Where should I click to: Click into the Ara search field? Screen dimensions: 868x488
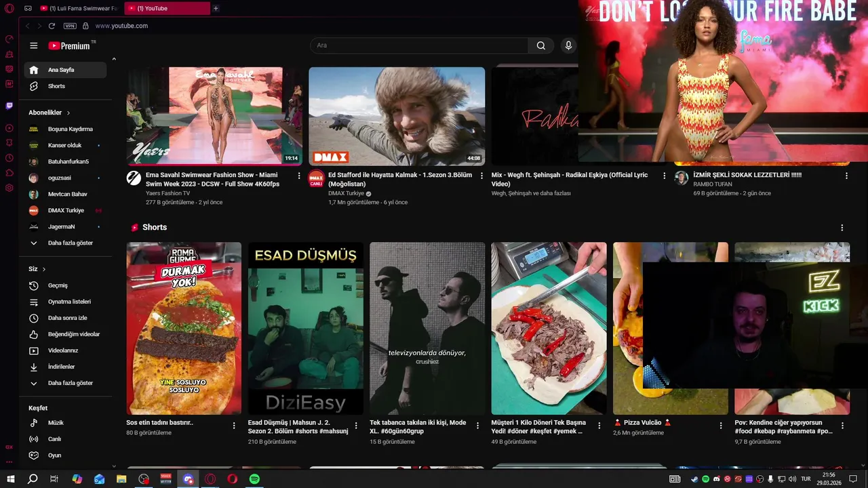[419, 45]
